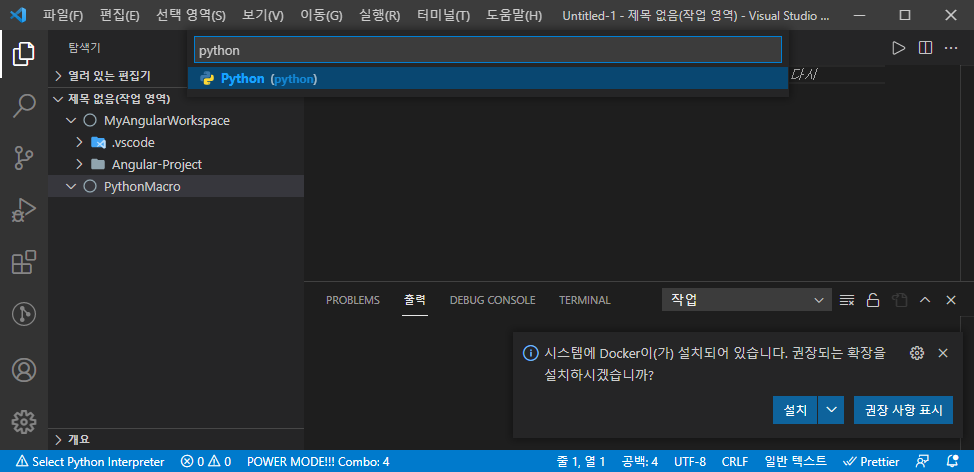Open notifications bell in the status bar

(952, 461)
